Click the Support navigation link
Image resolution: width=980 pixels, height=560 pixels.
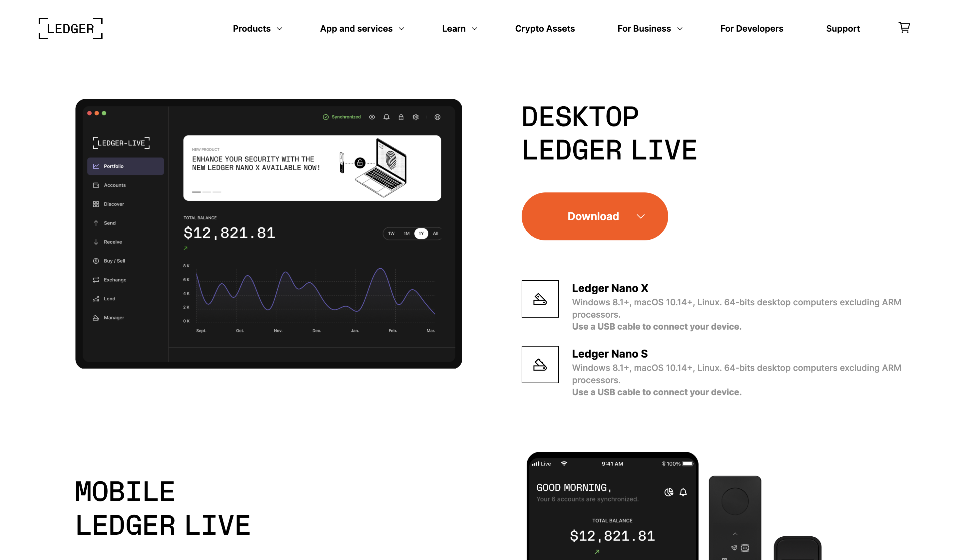click(x=843, y=28)
